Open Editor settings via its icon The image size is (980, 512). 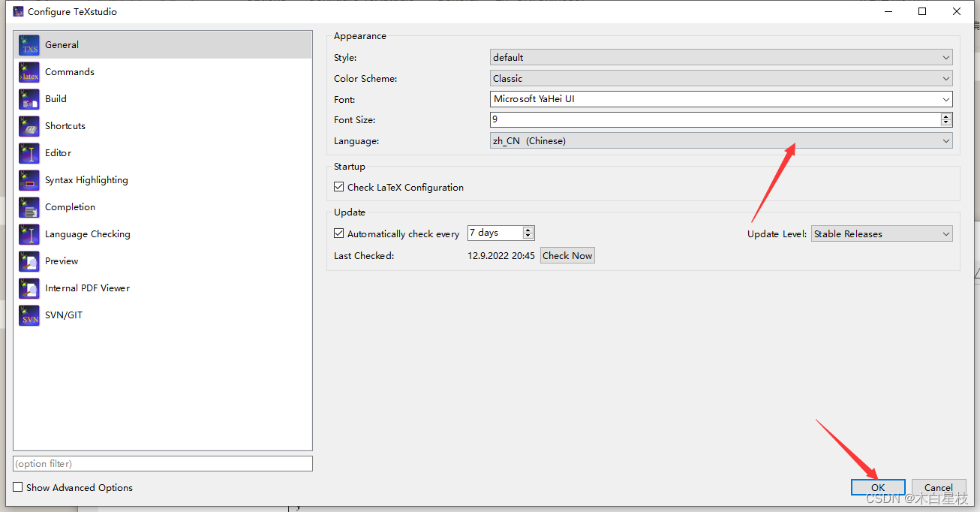coord(29,153)
